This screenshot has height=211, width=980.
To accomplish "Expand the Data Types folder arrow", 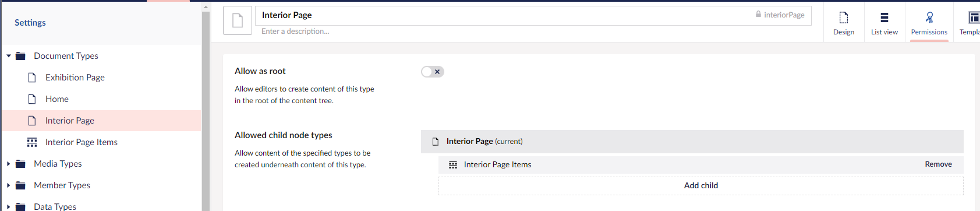I will [x=9, y=206].
